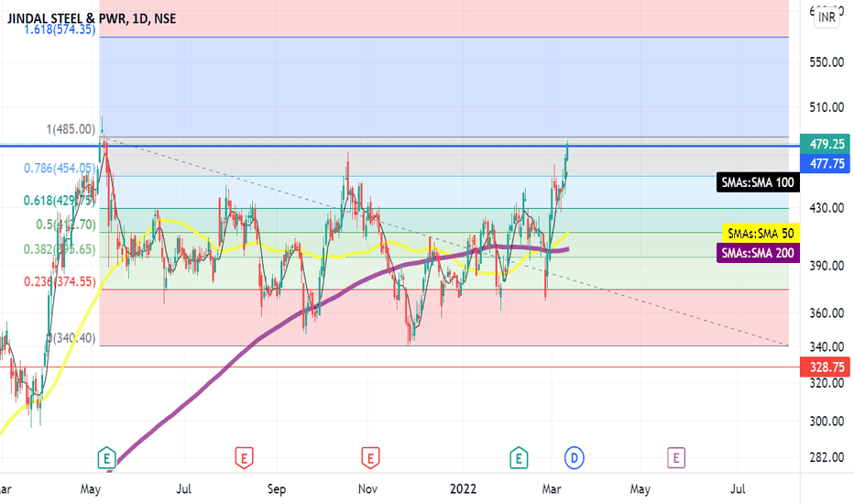Open the red earnings marker left of Sep

pos(244,457)
